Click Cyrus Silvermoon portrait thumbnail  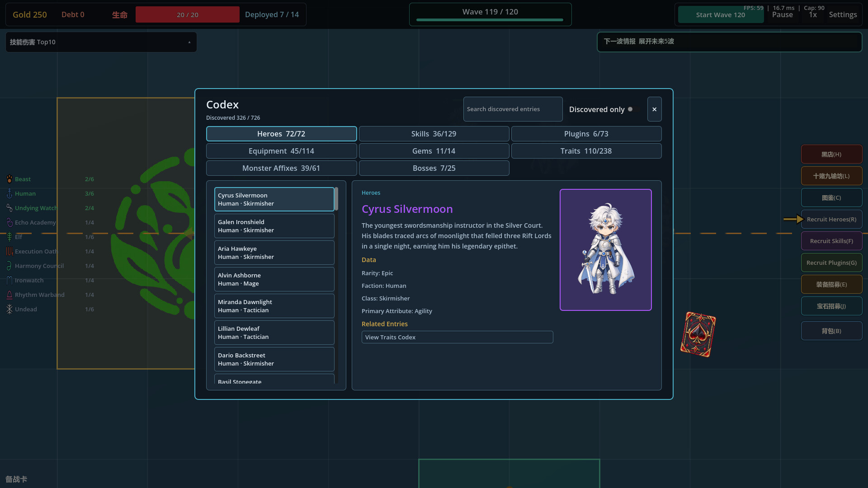pos(605,250)
